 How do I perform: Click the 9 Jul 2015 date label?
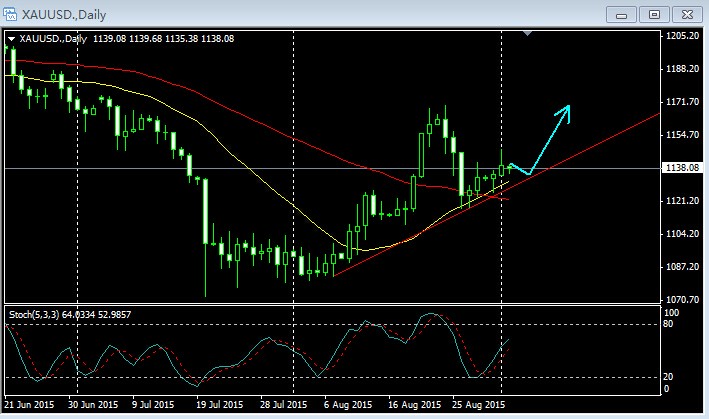[x=153, y=405]
